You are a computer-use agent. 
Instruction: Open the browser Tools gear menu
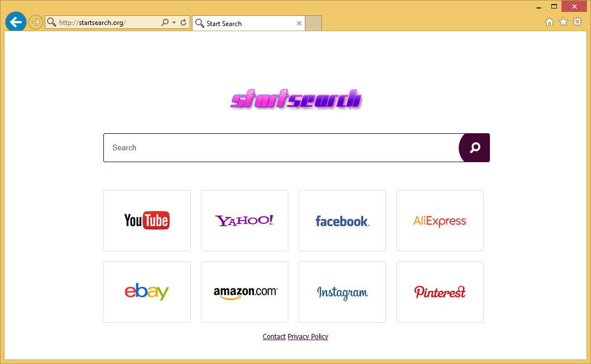(577, 22)
